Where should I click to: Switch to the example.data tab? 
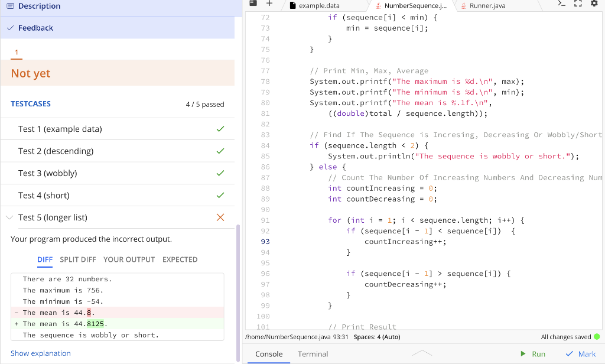(318, 5)
